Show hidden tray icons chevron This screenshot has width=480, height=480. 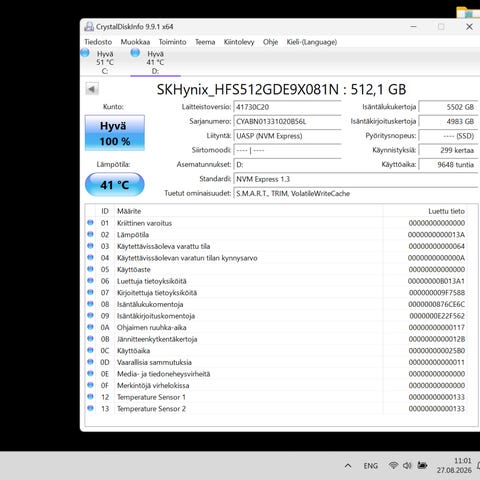[348, 466]
